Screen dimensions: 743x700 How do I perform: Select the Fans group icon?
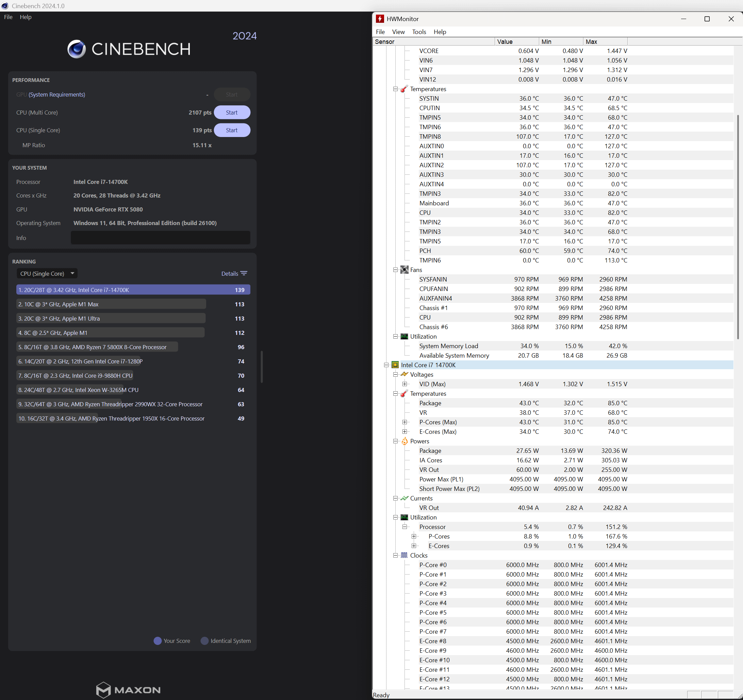click(x=404, y=270)
